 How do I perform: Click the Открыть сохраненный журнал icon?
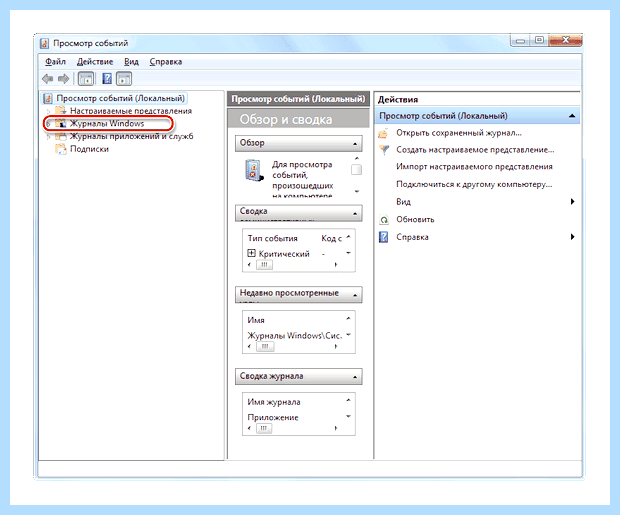click(383, 133)
